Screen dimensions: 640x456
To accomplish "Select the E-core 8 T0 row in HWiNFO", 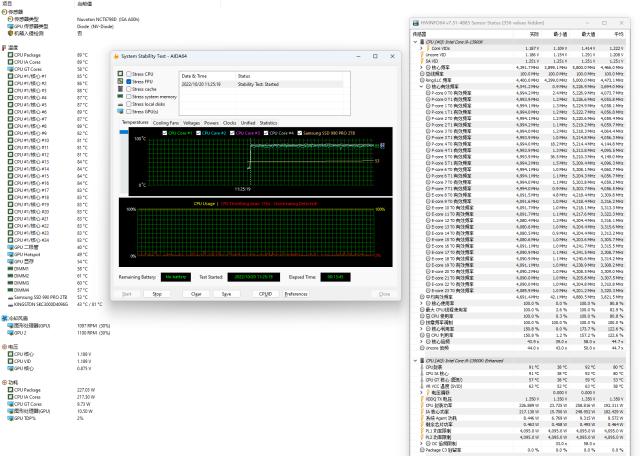I will click(519, 195).
